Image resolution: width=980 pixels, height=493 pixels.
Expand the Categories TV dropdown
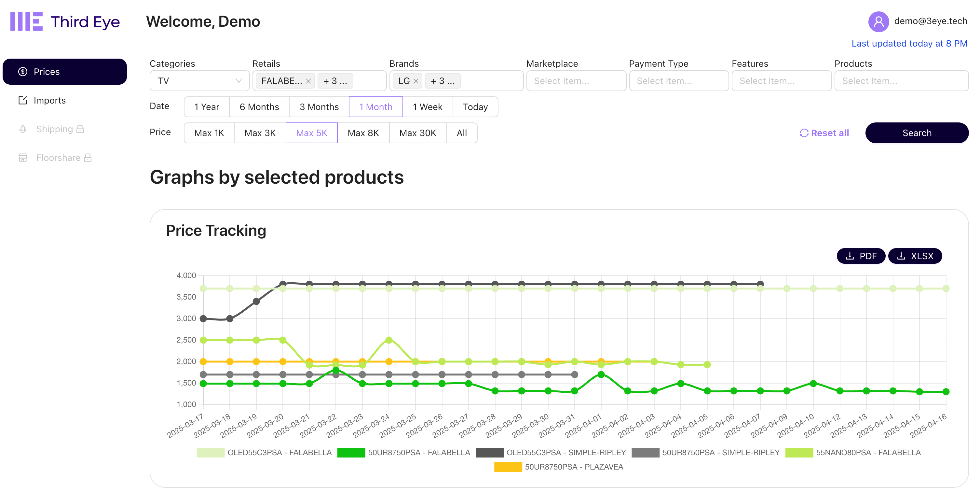click(199, 81)
